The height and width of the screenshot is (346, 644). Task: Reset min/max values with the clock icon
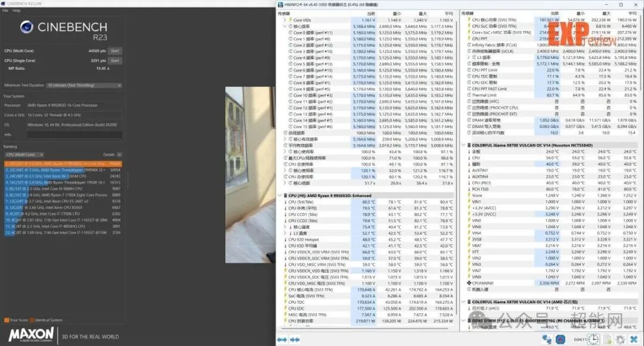[x=593, y=339]
